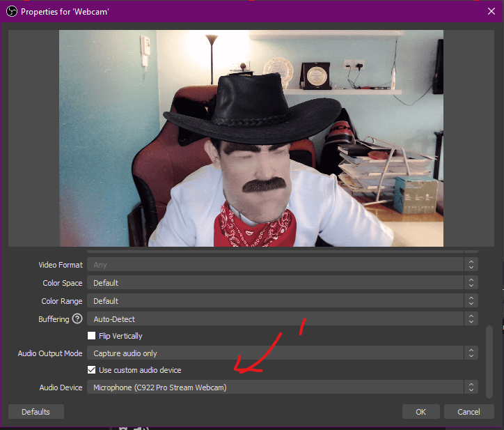
Task: Open the Buffering help question-mark icon
Action: 77,318
